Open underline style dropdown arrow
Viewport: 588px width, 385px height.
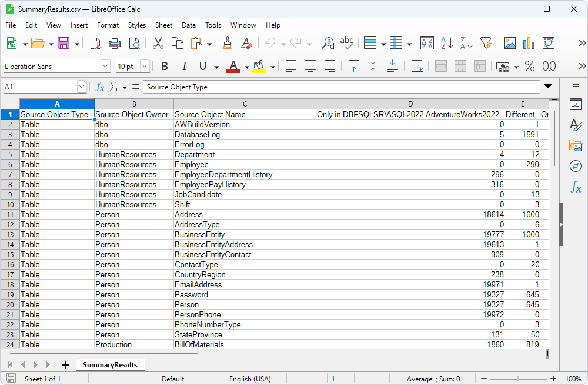click(216, 67)
